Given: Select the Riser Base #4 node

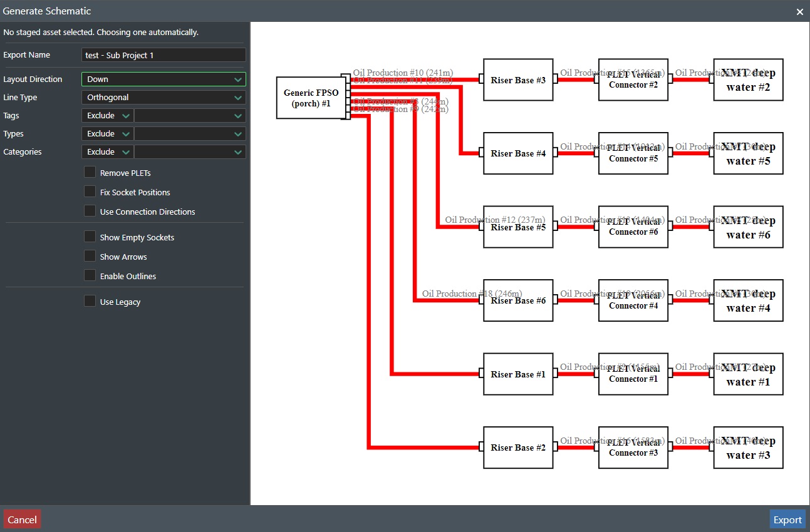Looking at the screenshot, I should point(518,153).
